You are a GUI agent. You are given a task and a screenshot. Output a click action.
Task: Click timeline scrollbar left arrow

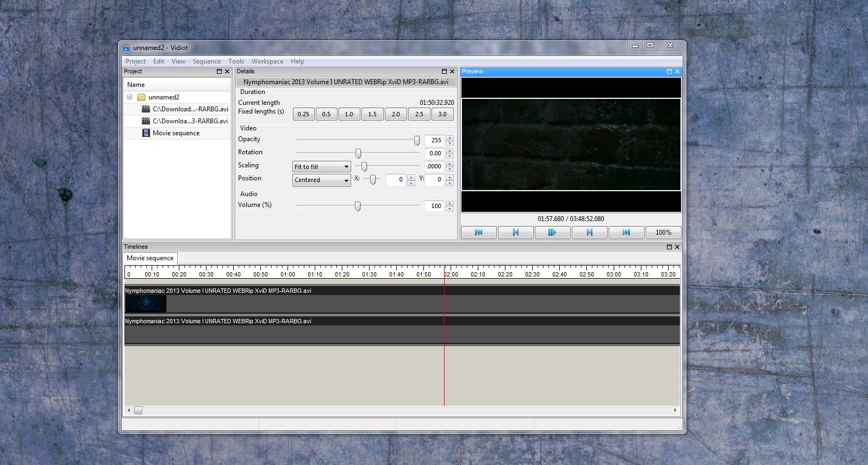[129, 411]
